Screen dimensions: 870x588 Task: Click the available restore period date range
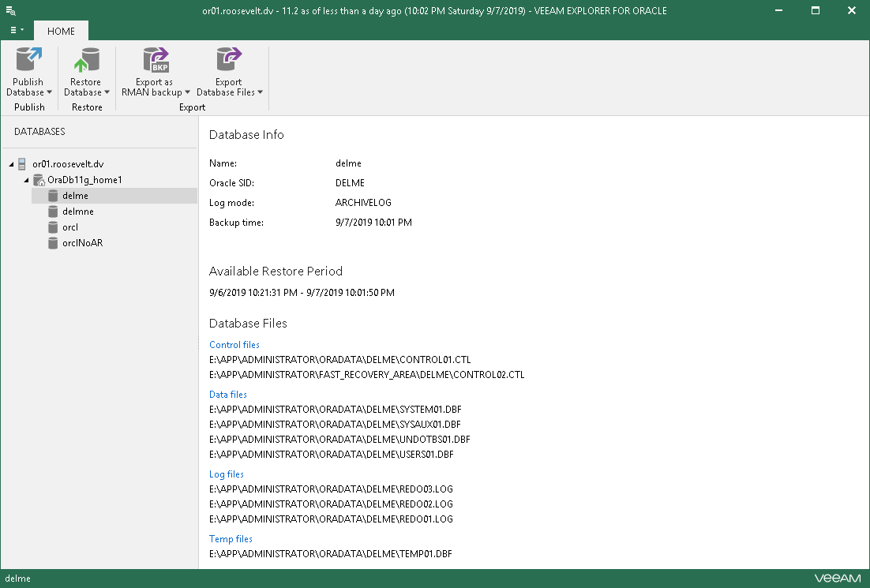tap(302, 292)
